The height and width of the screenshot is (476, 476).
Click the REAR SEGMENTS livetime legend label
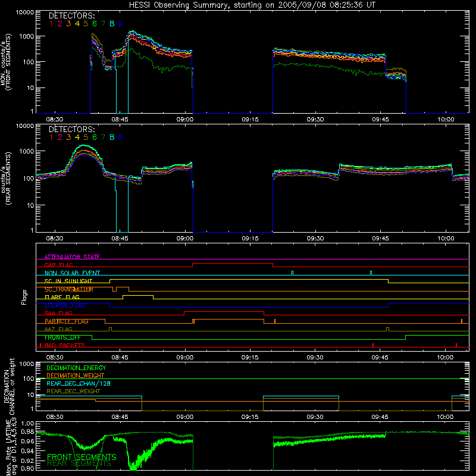coord(79,464)
